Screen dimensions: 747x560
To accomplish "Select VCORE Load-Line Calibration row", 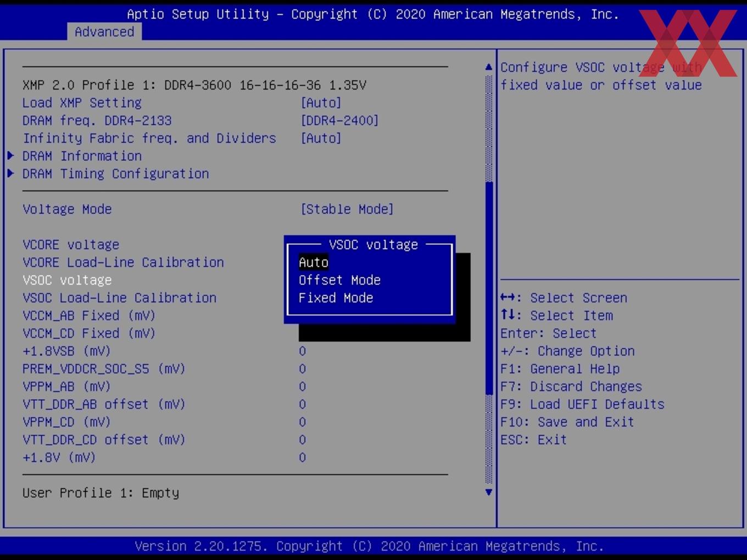I will (x=123, y=262).
